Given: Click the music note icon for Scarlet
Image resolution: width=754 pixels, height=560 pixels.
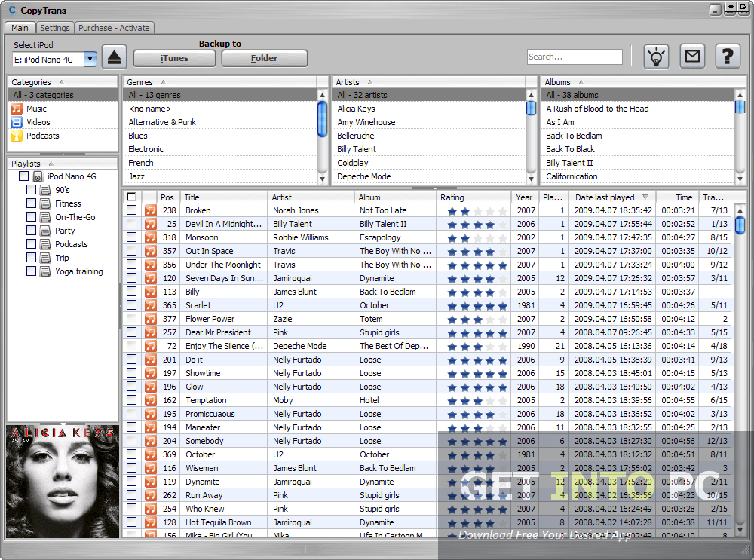Looking at the screenshot, I should click(x=151, y=305).
